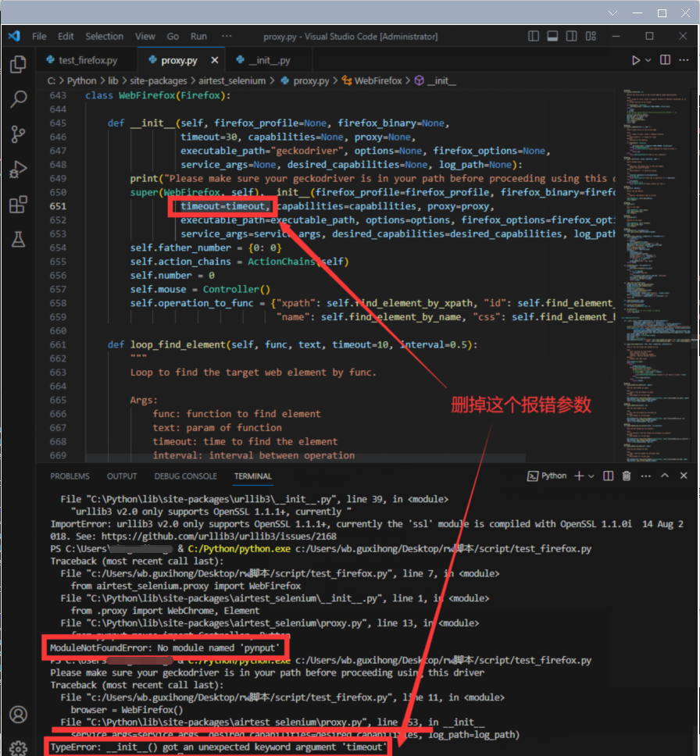Image resolution: width=700 pixels, height=756 pixels.
Task: Select the proxy.py breadcrumb segment
Action: pos(305,81)
